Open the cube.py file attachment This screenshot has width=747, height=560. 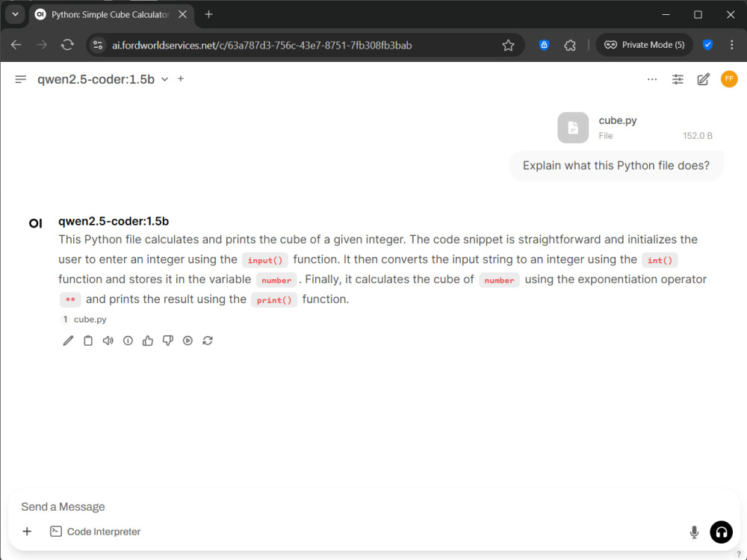pos(636,128)
